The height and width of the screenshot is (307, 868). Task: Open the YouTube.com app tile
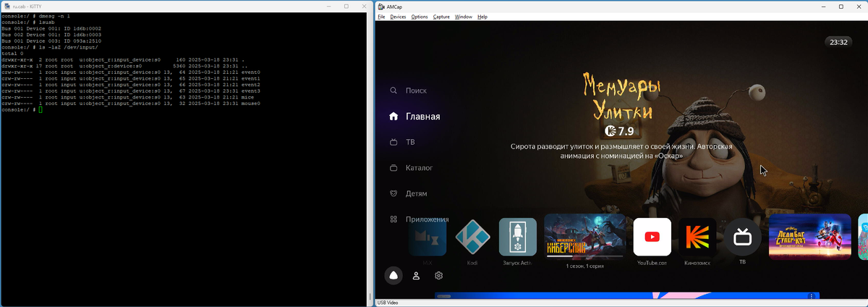click(652, 237)
